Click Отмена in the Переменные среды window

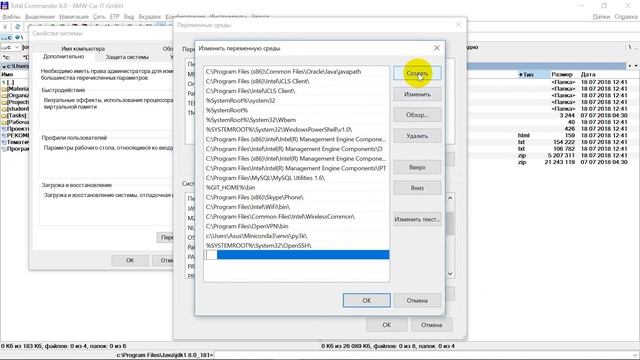tap(431, 325)
